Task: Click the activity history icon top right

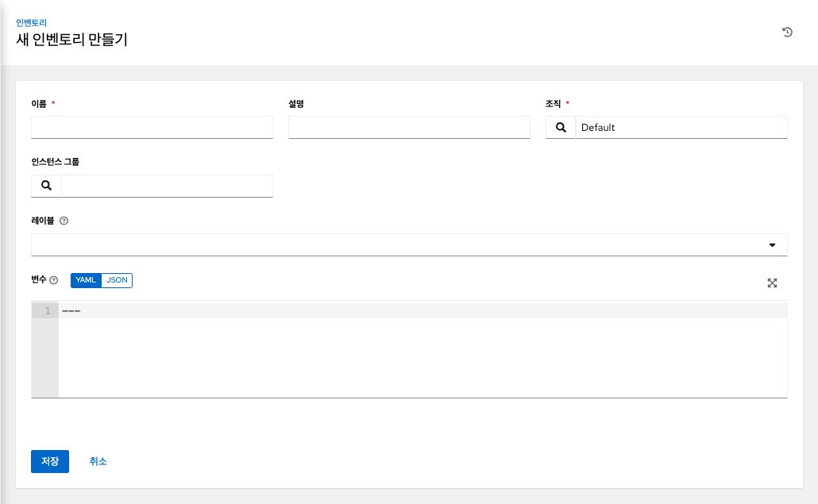Action: click(x=786, y=32)
